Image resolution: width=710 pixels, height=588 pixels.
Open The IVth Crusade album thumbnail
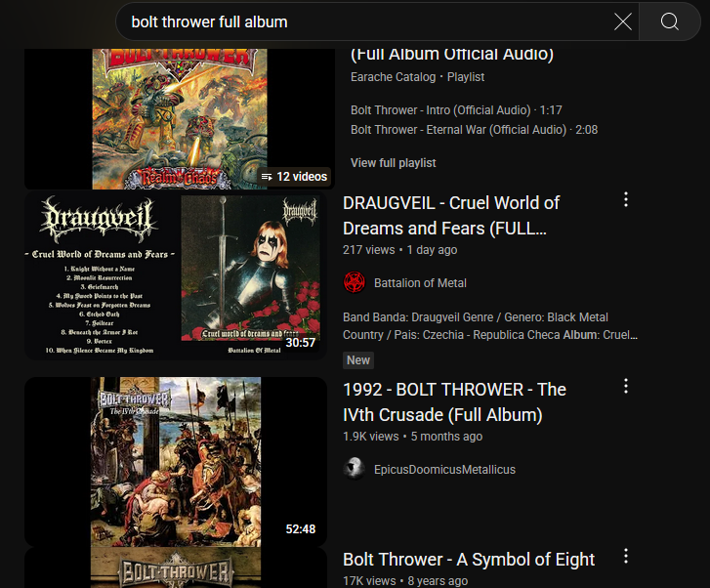176,462
